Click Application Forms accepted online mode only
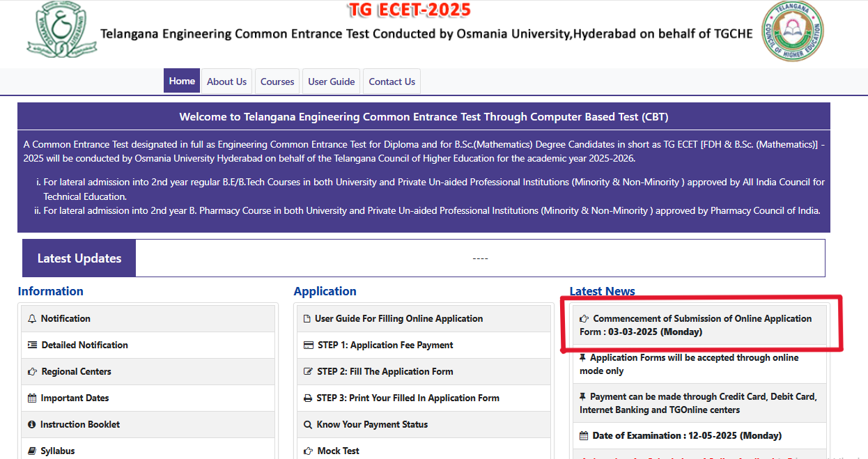Image resolution: width=868 pixels, height=459 pixels. tap(700, 364)
